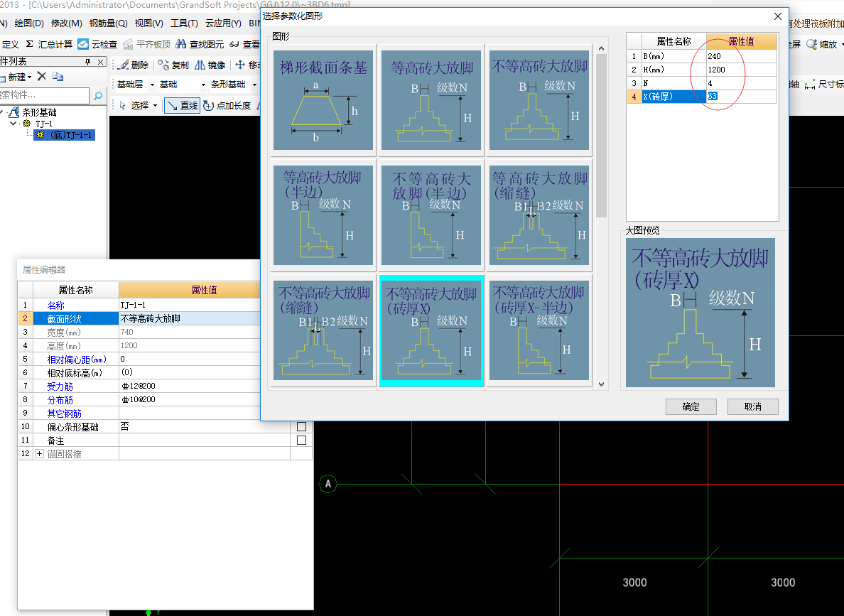
Task: Close the component list panel
Action: tap(100, 62)
